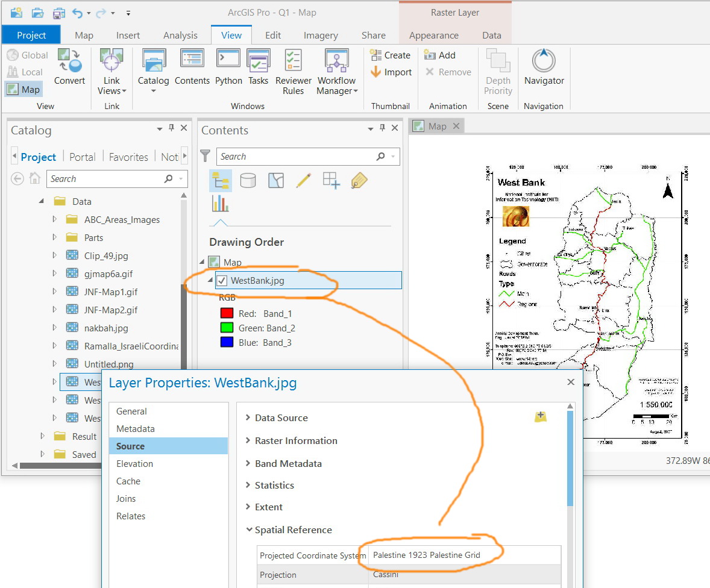Open the Contents pane options dropdown arrow
Image resolution: width=710 pixels, height=588 pixels.
pyautogui.click(x=371, y=129)
